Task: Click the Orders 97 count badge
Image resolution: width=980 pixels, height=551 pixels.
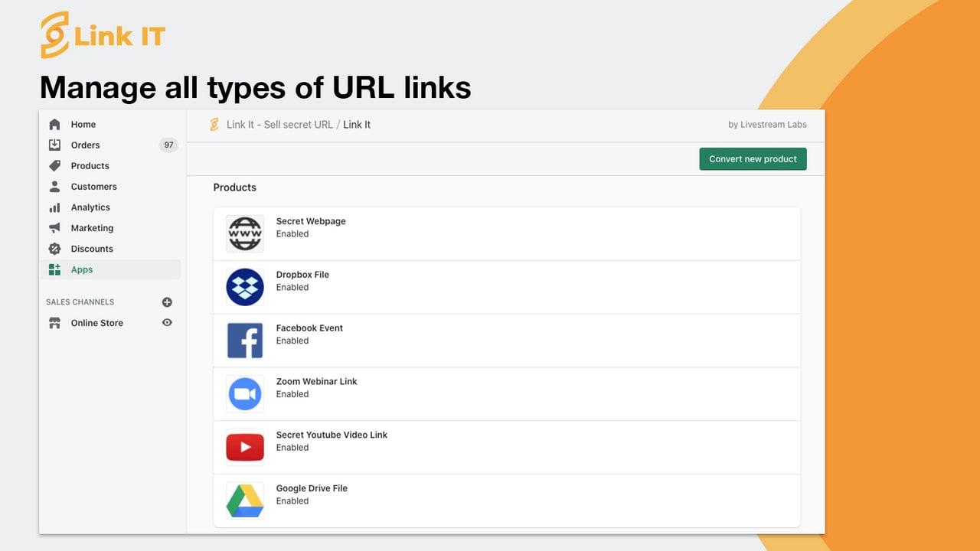Action: pyautogui.click(x=168, y=145)
